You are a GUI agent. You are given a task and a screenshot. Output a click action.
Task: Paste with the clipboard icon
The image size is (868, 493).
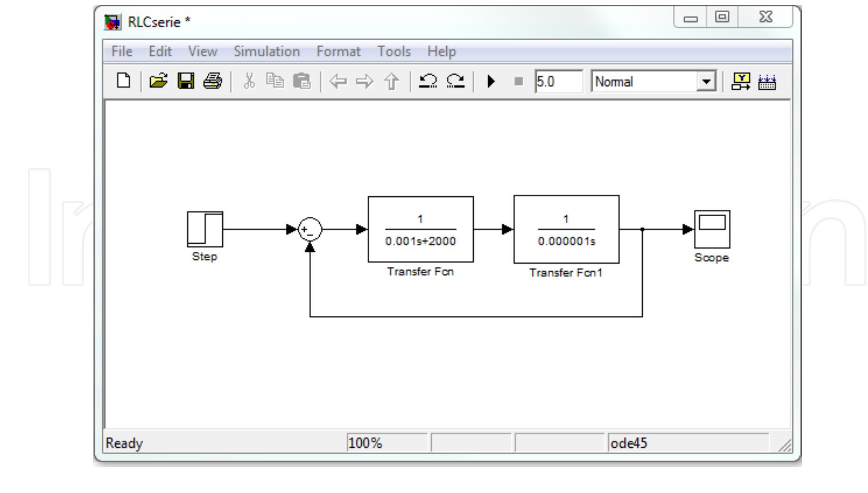click(302, 81)
